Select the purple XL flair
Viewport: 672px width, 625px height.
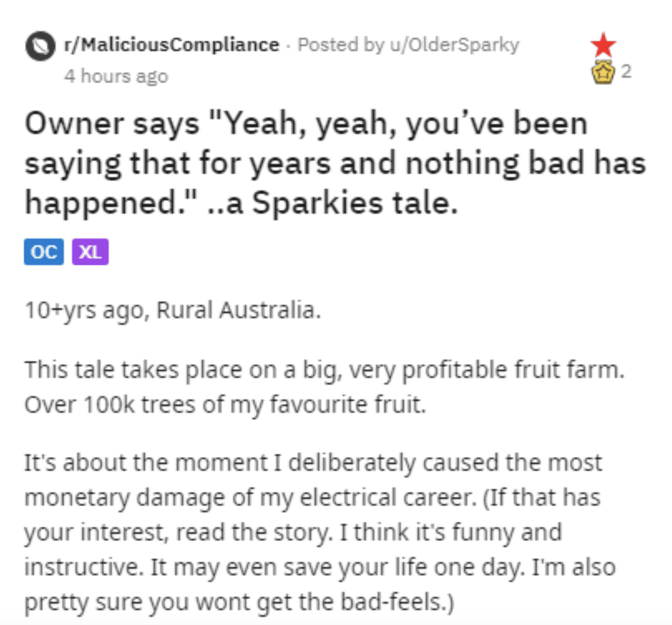[90, 252]
